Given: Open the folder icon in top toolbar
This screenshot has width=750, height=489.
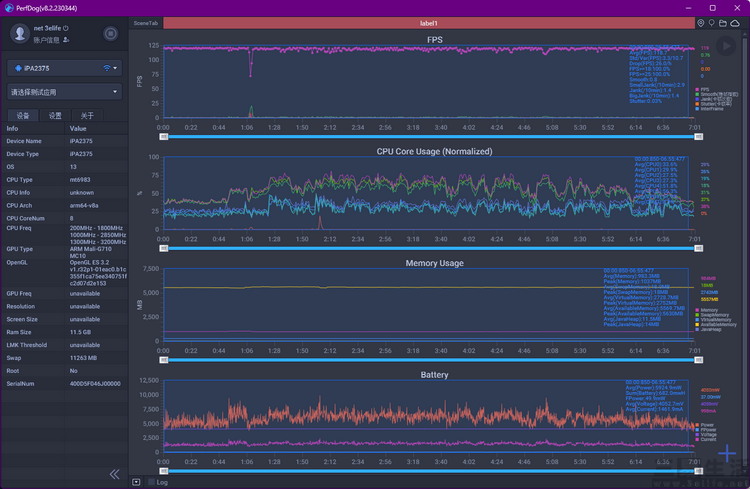Looking at the screenshot, I should tap(723, 23).
